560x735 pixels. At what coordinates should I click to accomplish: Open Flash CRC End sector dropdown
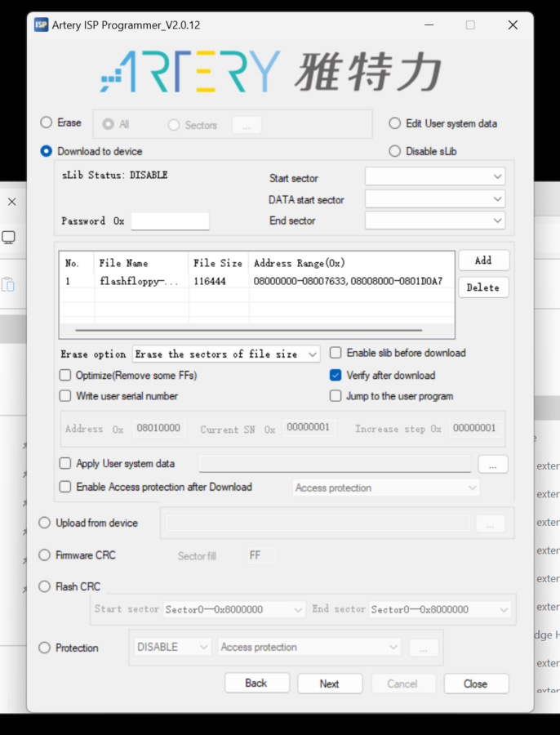pyautogui.click(x=440, y=609)
